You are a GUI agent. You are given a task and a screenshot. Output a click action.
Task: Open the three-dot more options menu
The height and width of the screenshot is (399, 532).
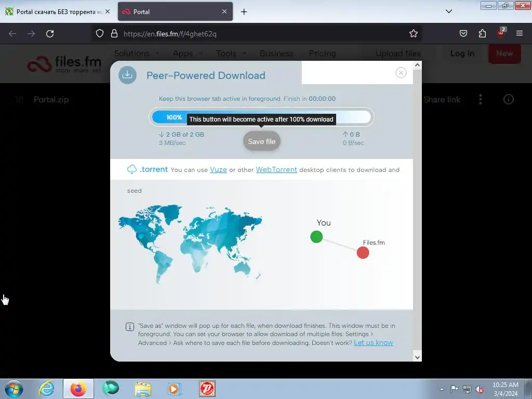(x=480, y=99)
